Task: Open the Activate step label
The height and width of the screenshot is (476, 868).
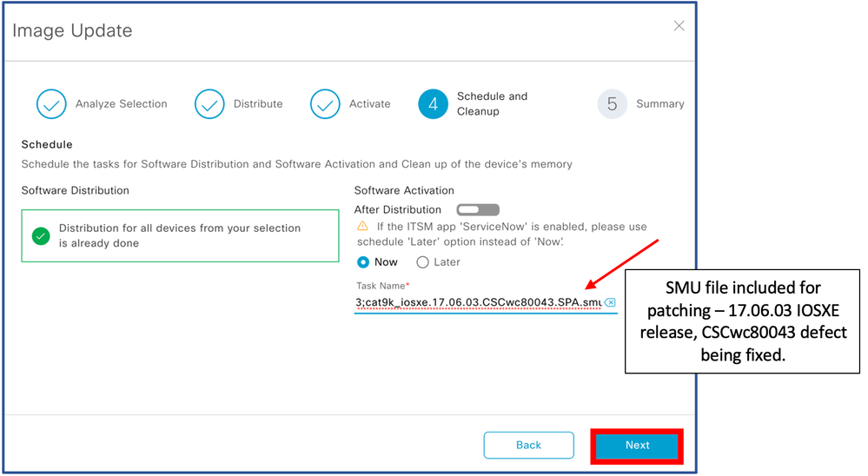Action: pyautogui.click(x=370, y=104)
